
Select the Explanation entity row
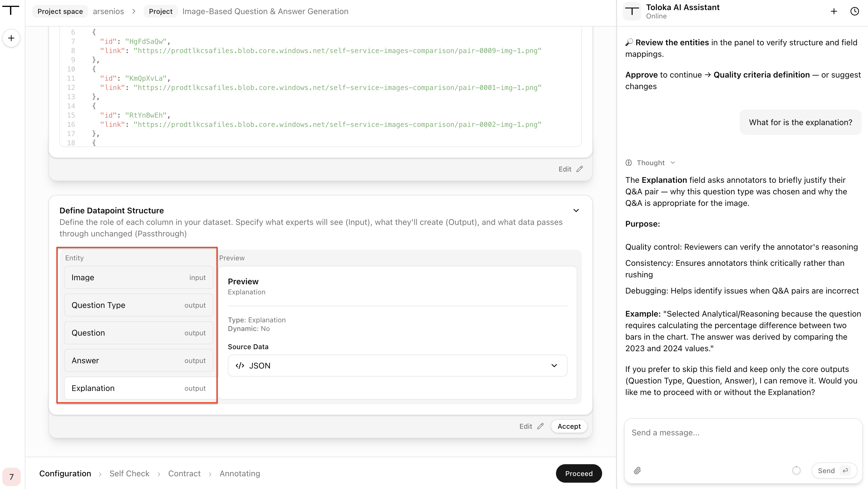point(138,388)
